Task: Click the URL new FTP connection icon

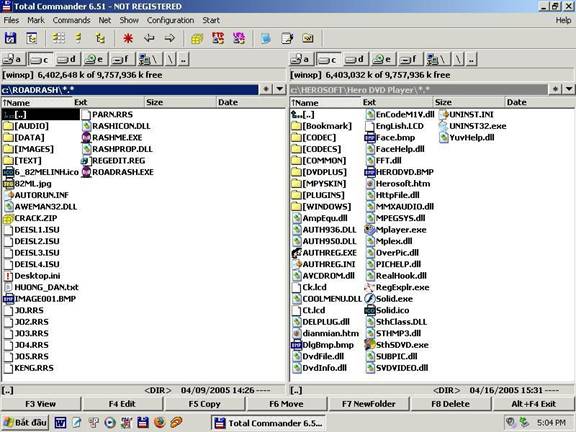Action: click(239, 38)
